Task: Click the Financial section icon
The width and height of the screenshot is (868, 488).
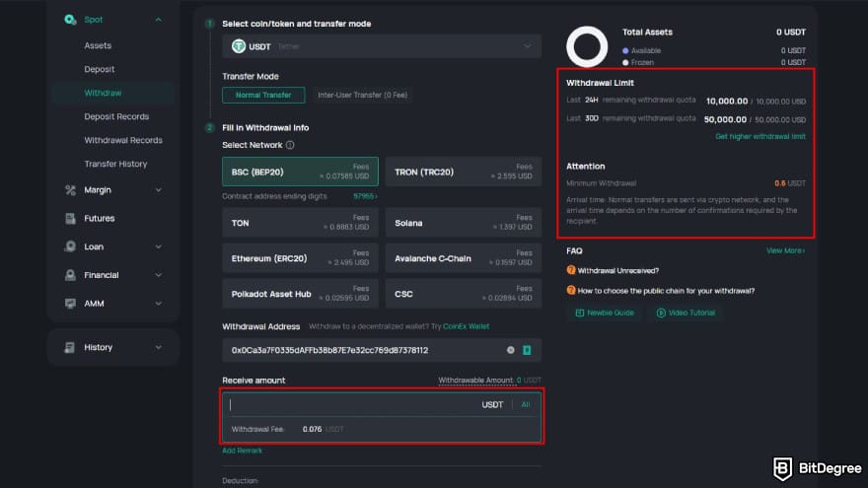Action: [70, 275]
